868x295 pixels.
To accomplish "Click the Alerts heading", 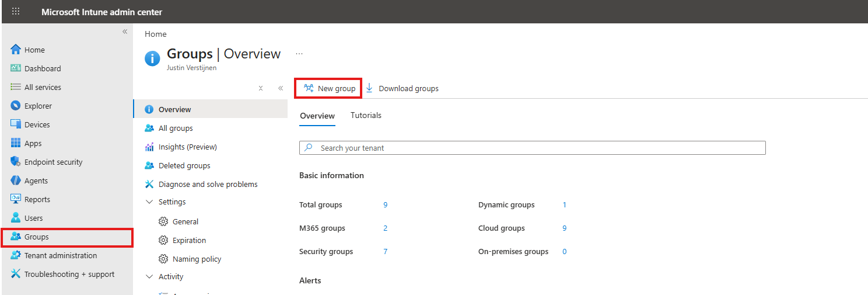I will pos(310,280).
